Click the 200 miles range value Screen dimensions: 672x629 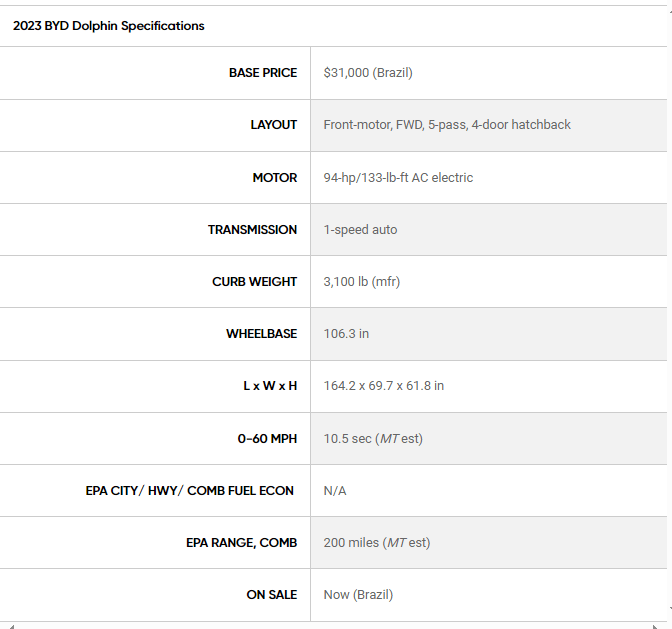coord(377,543)
